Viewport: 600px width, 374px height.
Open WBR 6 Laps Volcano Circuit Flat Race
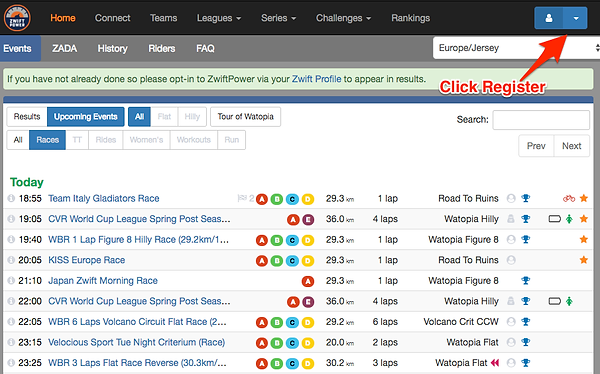tap(137, 322)
